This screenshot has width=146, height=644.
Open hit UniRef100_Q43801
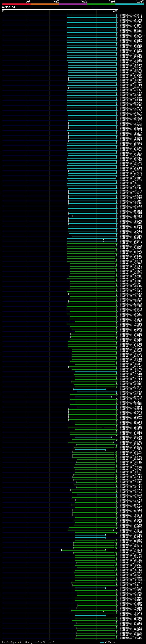coord(131,27)
